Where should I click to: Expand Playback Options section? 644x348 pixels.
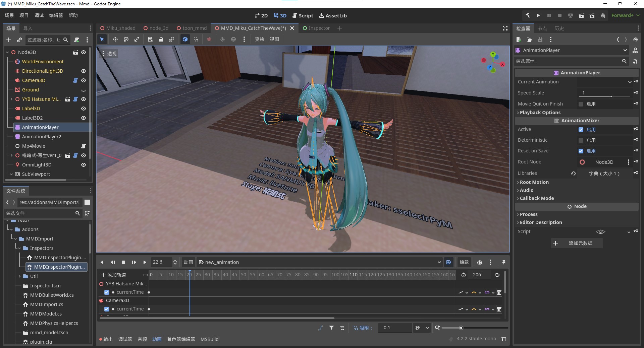point(540,113)
